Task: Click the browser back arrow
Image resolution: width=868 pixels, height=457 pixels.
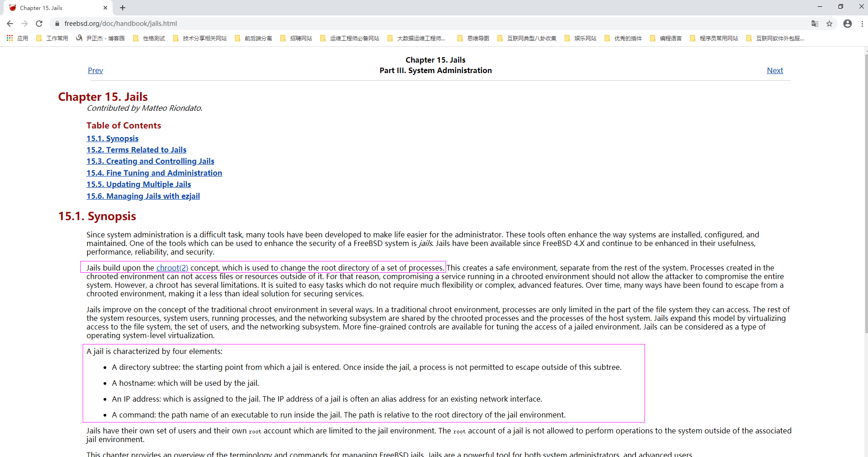Action: pos(10,24)
